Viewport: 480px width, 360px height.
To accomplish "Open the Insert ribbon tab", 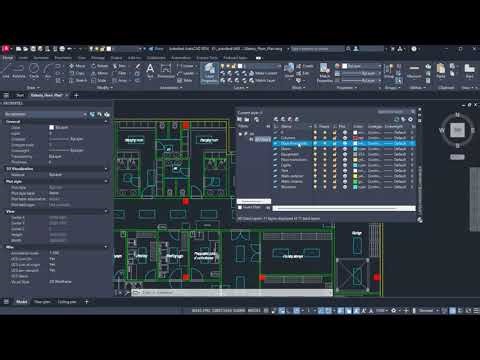I will click(23, 58).
